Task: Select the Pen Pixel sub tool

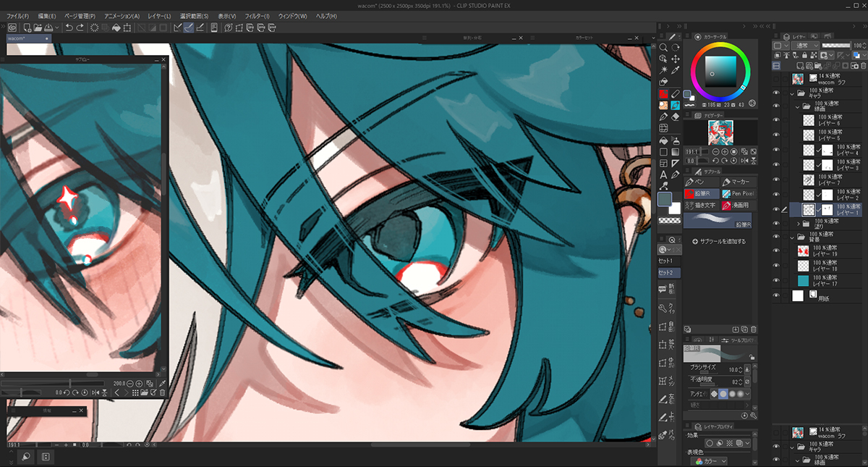Action: click(738, 194)
